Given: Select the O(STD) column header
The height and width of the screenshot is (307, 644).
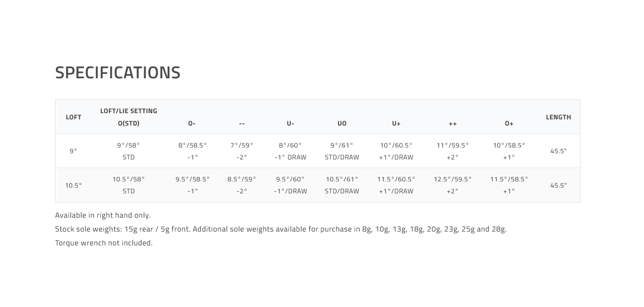Looking at the screenshot, I should tap(128, 123).
